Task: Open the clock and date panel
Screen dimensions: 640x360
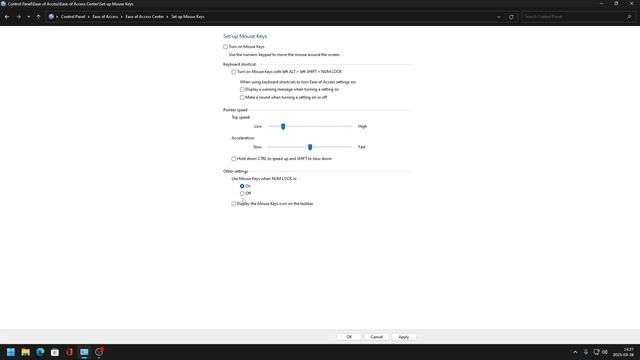Action: (x=623, y=352)
